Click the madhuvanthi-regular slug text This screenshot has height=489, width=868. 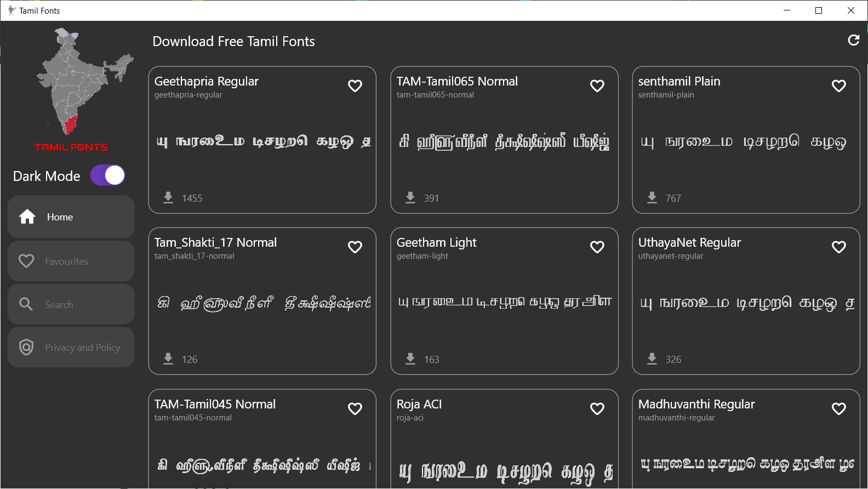pyautogui.click(x=676, y=418)
